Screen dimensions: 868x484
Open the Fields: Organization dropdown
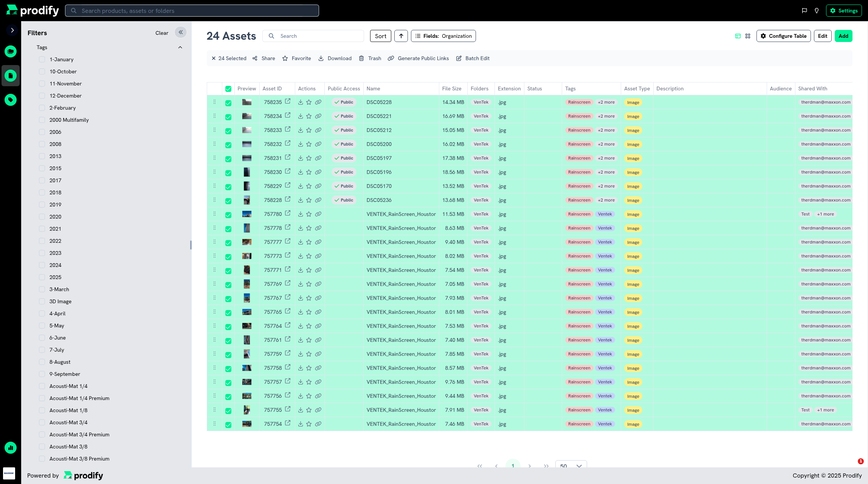click(443, 36)
